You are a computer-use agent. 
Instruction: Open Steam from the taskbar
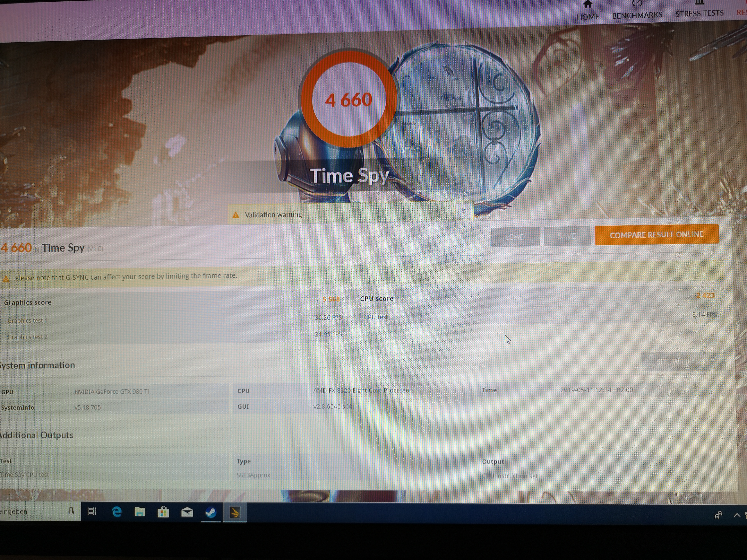pos(211,512)
